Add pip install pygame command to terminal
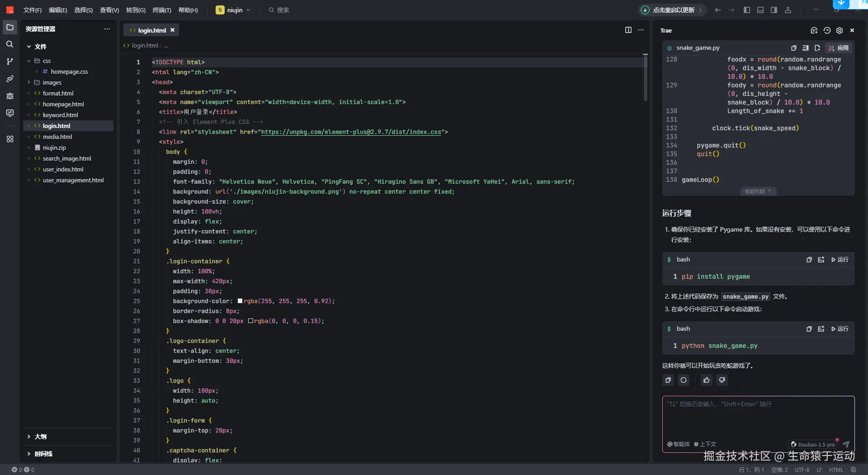 [x=821, y=260]
